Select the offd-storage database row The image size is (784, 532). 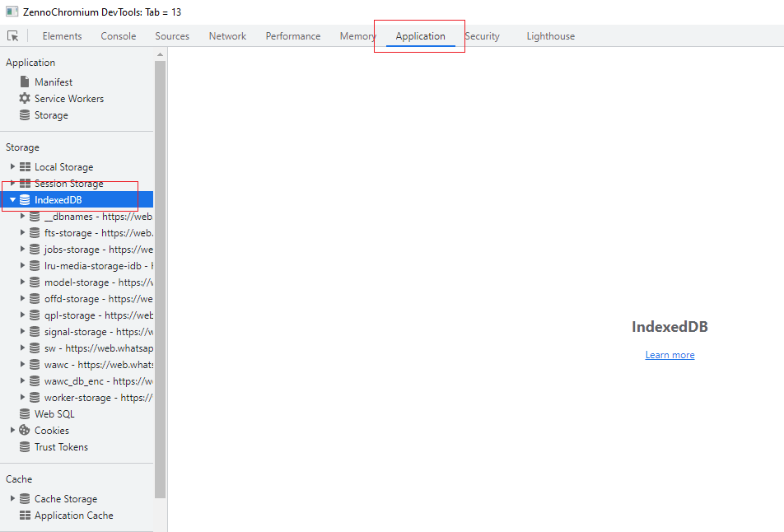tap(77, 298)
